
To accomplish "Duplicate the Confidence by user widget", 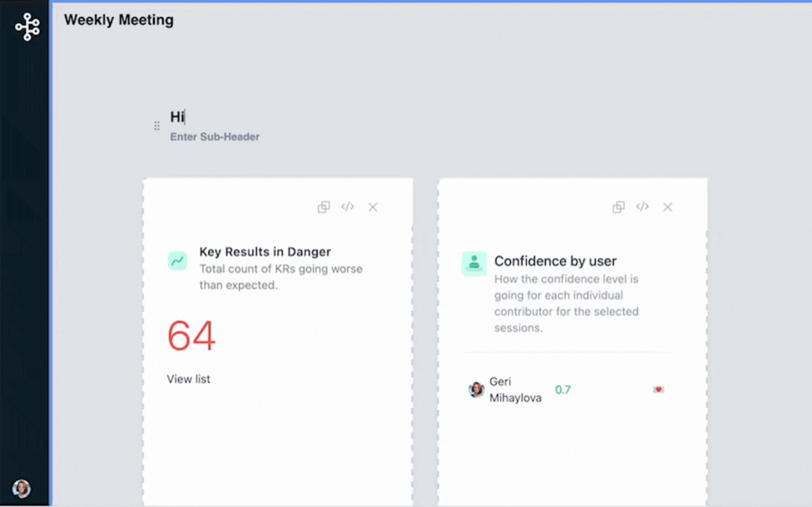I will (619, 207).
